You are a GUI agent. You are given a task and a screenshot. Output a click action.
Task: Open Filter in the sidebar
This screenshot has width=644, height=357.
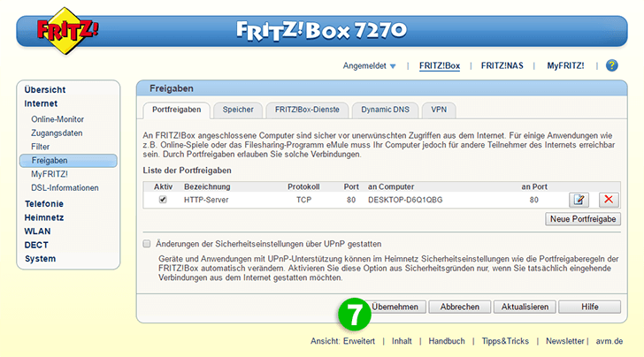pyautogui.click(x=41, y=147)
